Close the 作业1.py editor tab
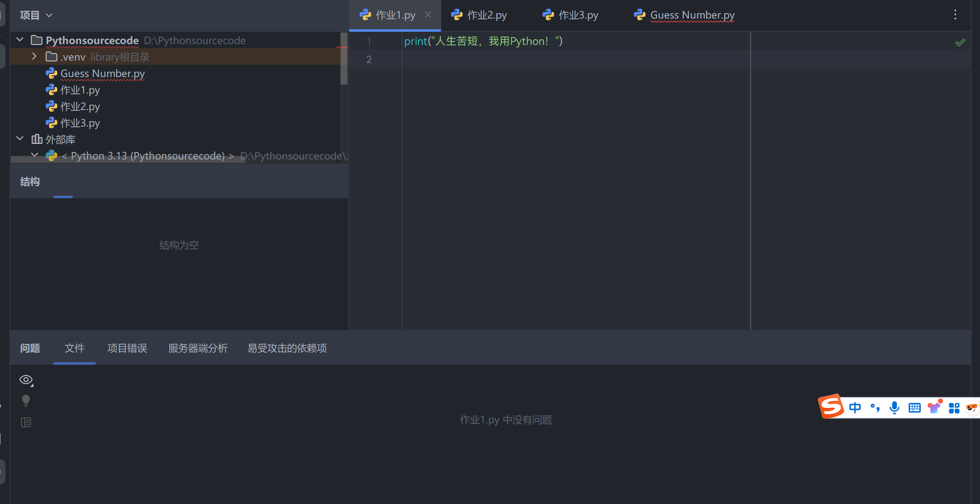Viewport: 980px width, 504px height. (428, 15)
